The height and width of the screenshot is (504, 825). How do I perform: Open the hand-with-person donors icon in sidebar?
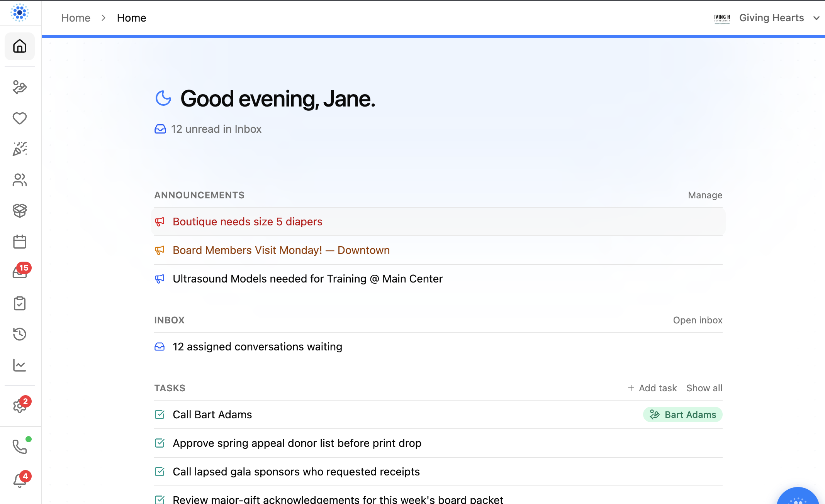(20, 87)
